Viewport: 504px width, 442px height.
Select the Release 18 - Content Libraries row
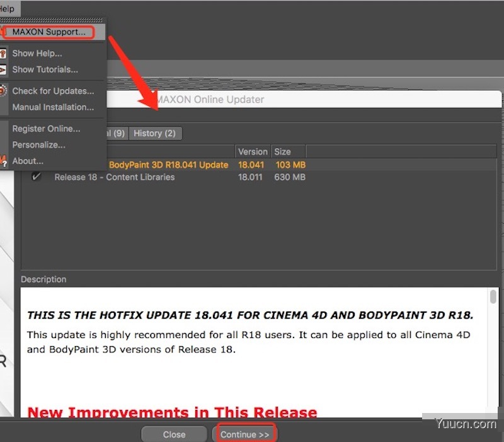(115, 177)
